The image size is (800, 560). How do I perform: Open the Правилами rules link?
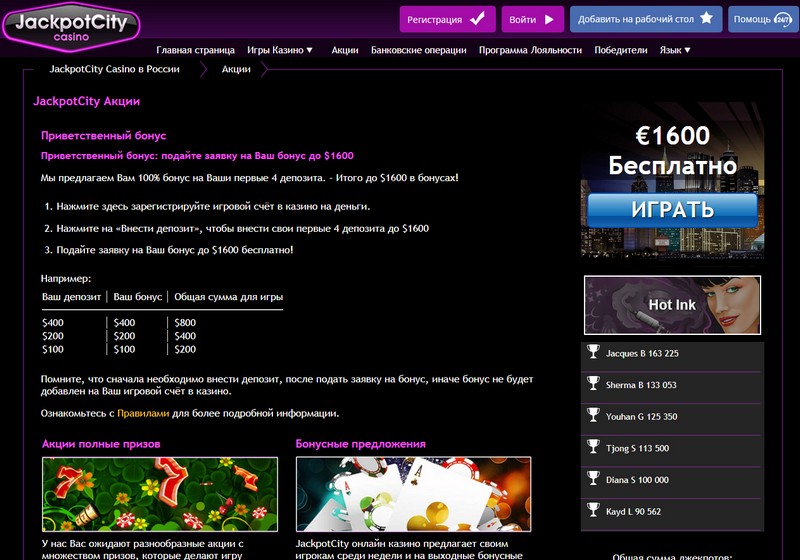143,413
